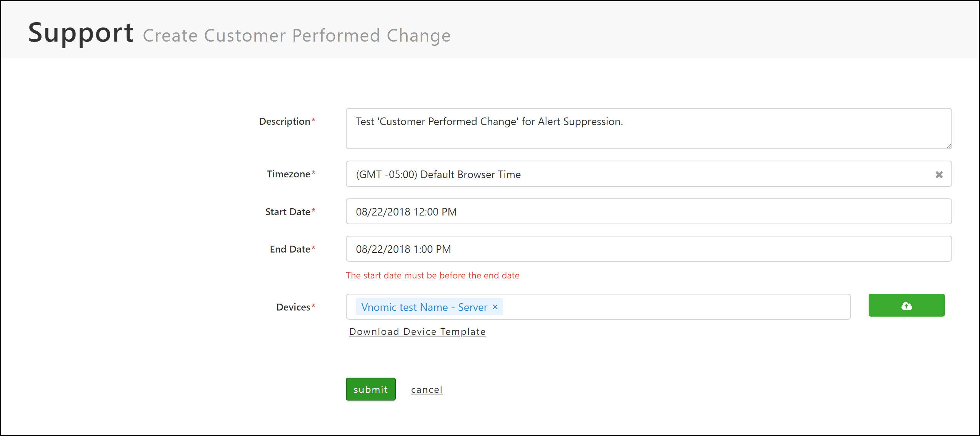Screen dimensions: 980x436
Task: Clear the Timezone selection with X
Action: coord(939,175)
